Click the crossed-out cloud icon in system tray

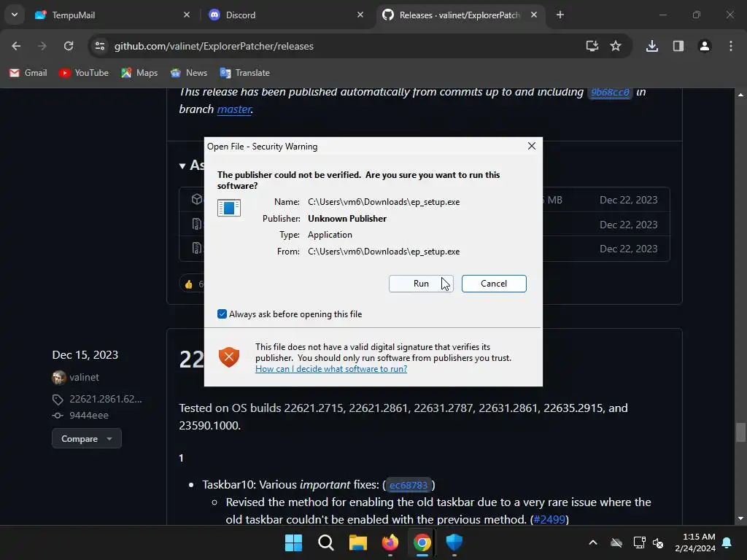tap(616, 542)
